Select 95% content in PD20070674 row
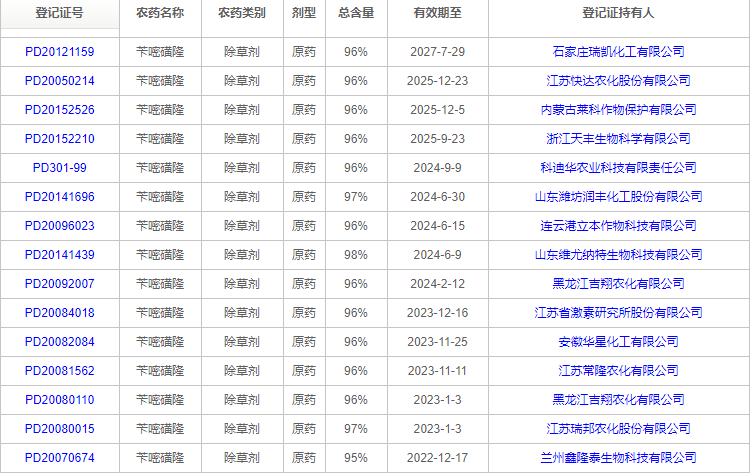This screenshot has height=473, width=752. 356,458
